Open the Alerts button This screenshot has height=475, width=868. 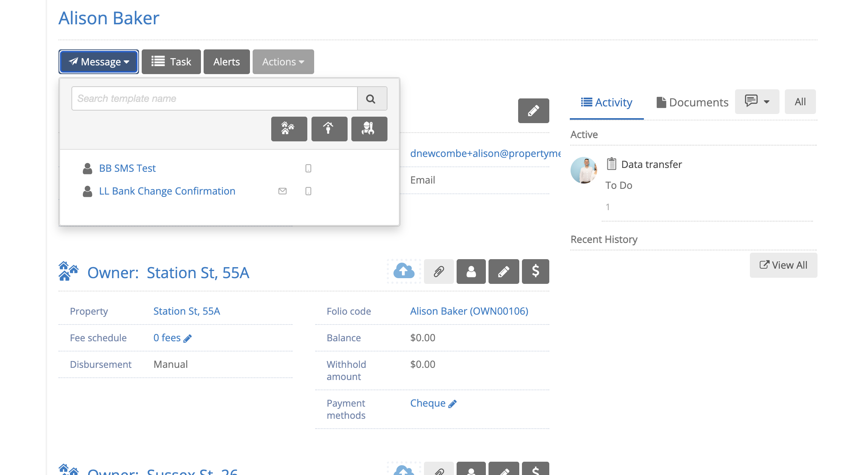226,62
